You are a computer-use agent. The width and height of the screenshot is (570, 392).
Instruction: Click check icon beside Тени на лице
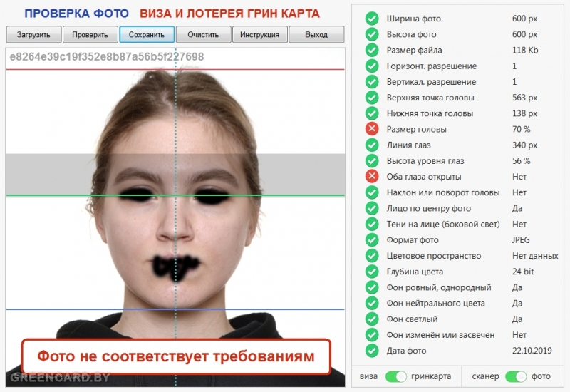372,224
